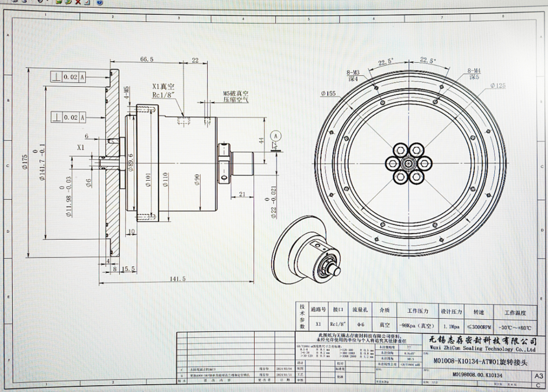
Task: Select the Ø155 bolt circle dimension
Action: coord(328,93)
